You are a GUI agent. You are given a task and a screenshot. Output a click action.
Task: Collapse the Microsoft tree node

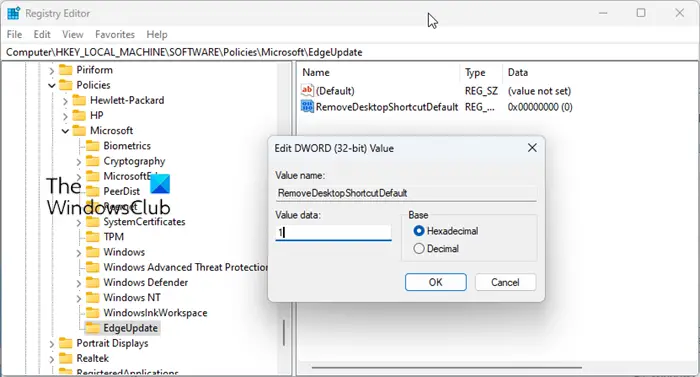65,131
